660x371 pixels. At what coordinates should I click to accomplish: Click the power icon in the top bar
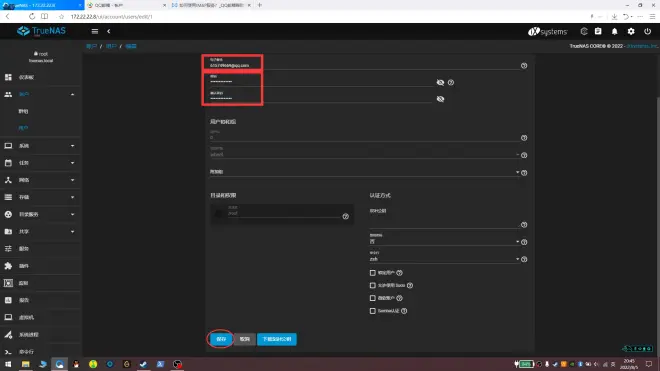647,31
